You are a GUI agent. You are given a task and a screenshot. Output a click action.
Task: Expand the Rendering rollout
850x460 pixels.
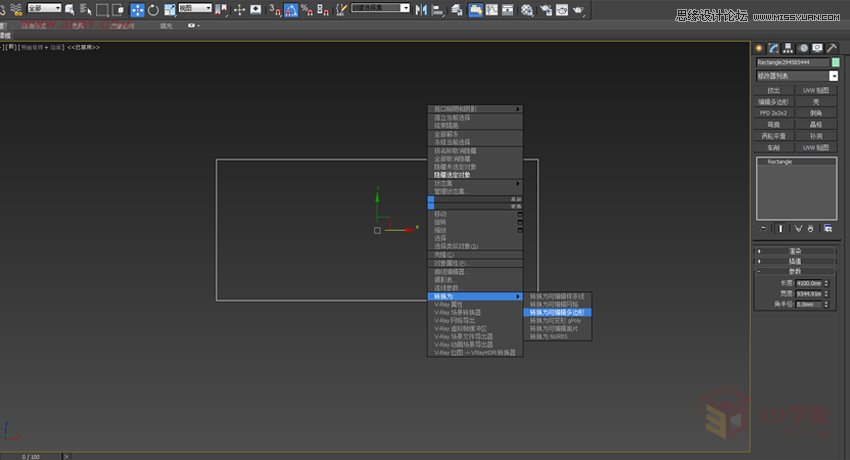[x=797, y=251]
